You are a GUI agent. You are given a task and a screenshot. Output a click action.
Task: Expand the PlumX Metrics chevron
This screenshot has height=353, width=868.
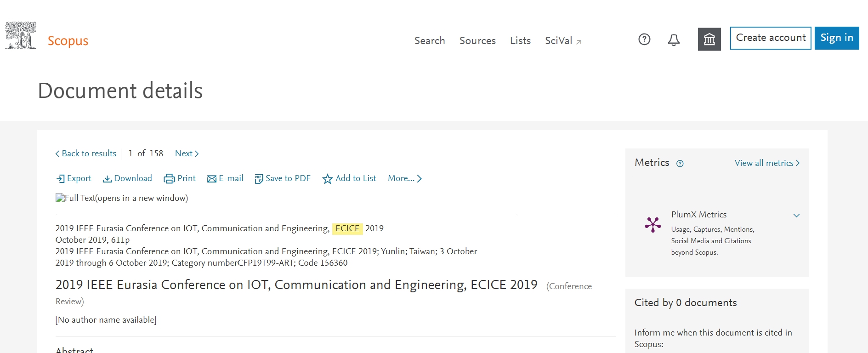coord(797,215)
